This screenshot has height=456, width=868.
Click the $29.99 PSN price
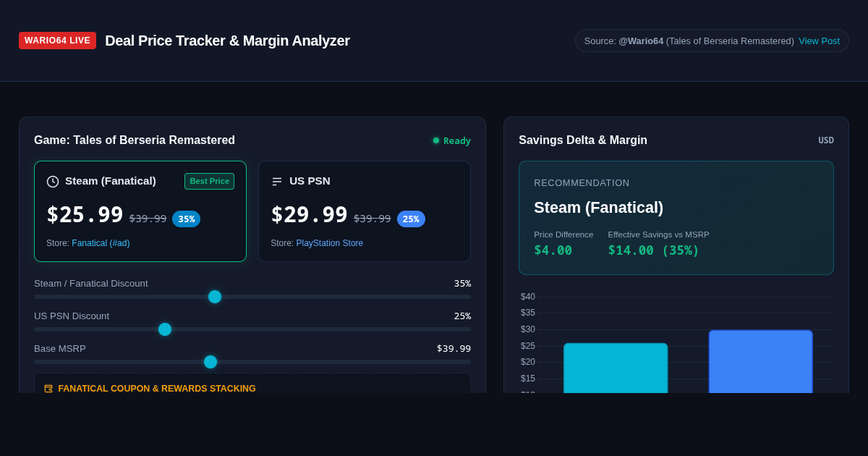[x=309, y=215]
